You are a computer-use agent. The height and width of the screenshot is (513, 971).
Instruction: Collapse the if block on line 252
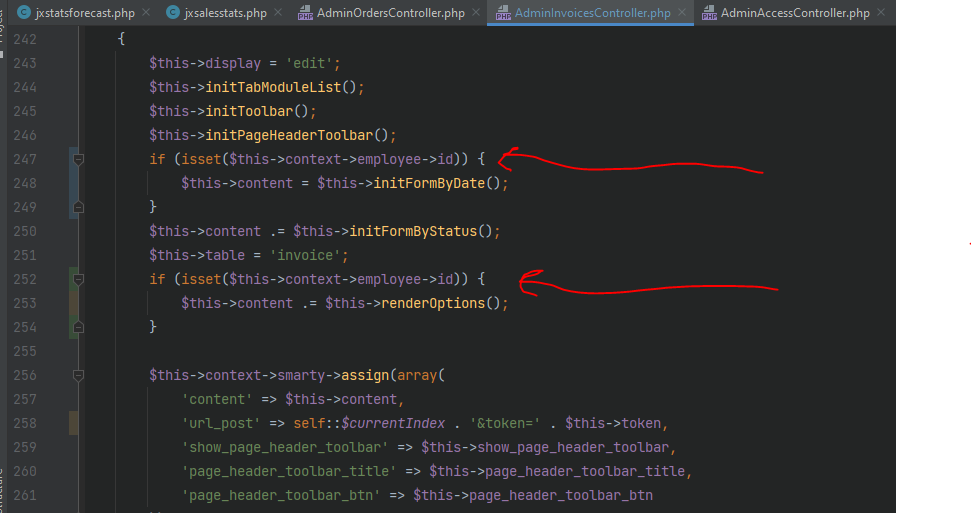(x=79, y=279)
